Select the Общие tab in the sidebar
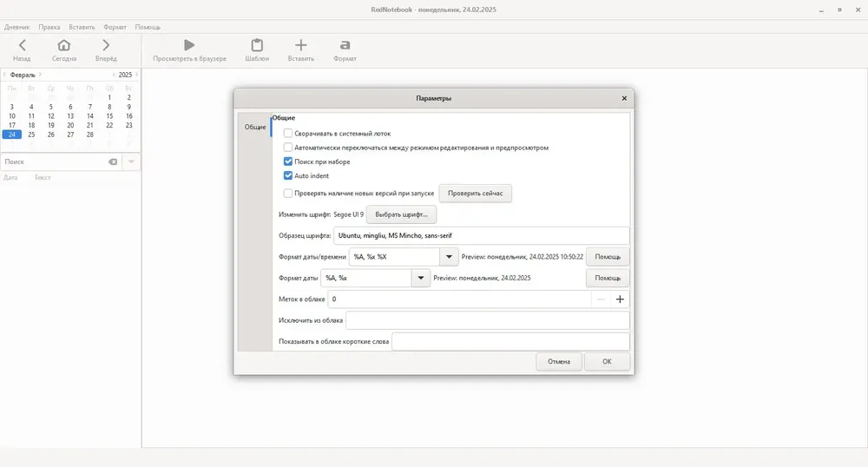Screen dimensions: 868x467 point(255,127)
